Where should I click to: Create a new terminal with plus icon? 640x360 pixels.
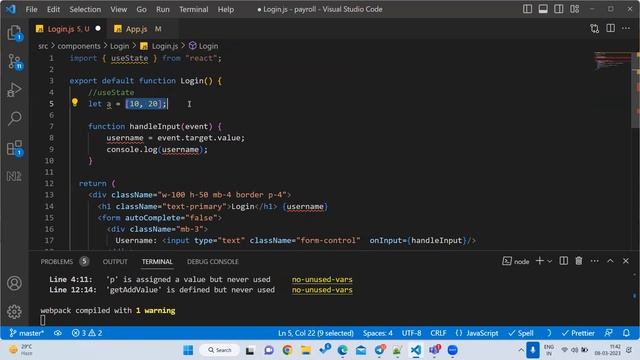[540, 261]
